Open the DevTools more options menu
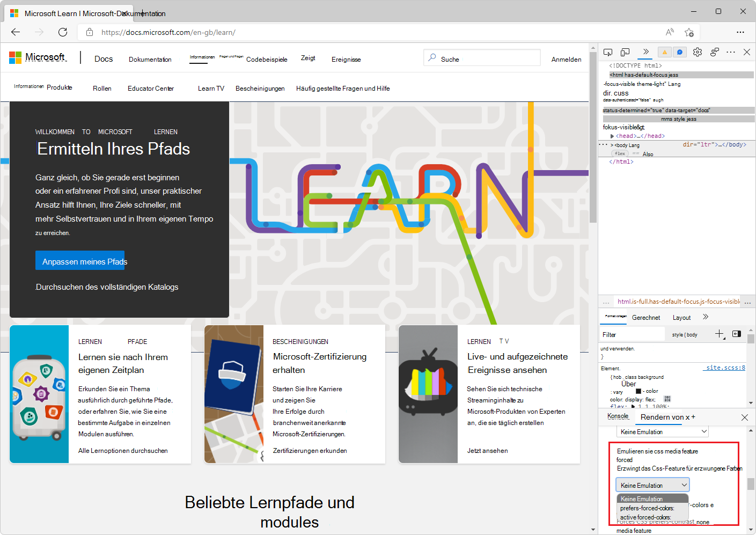 click(x=731, y=52)
